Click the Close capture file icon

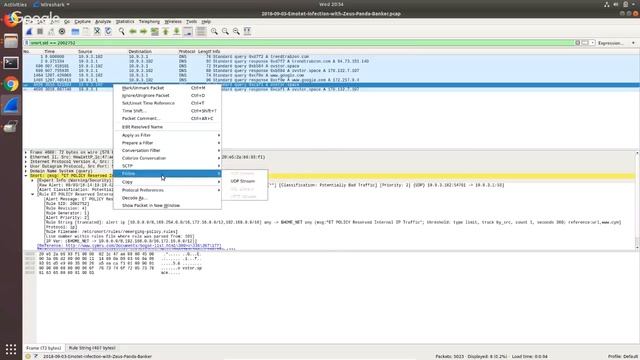click(97, 31)
